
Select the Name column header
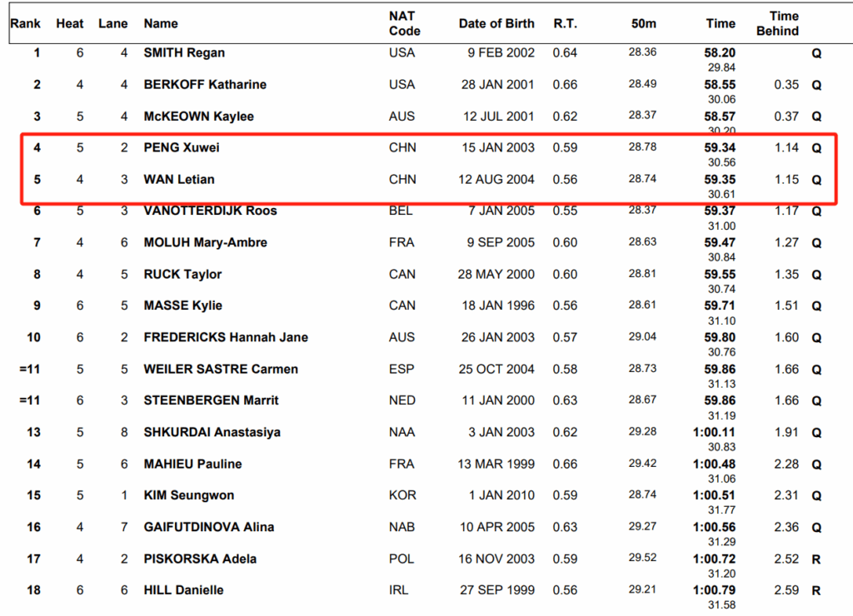[161, 23]
